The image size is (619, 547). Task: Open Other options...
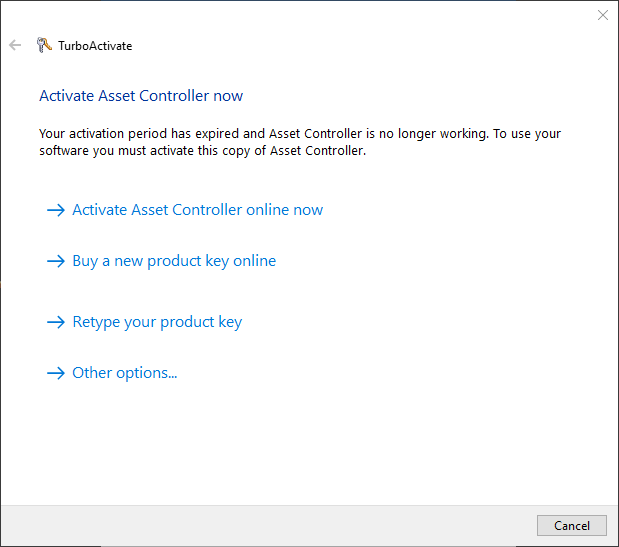(x=125, y=373)
